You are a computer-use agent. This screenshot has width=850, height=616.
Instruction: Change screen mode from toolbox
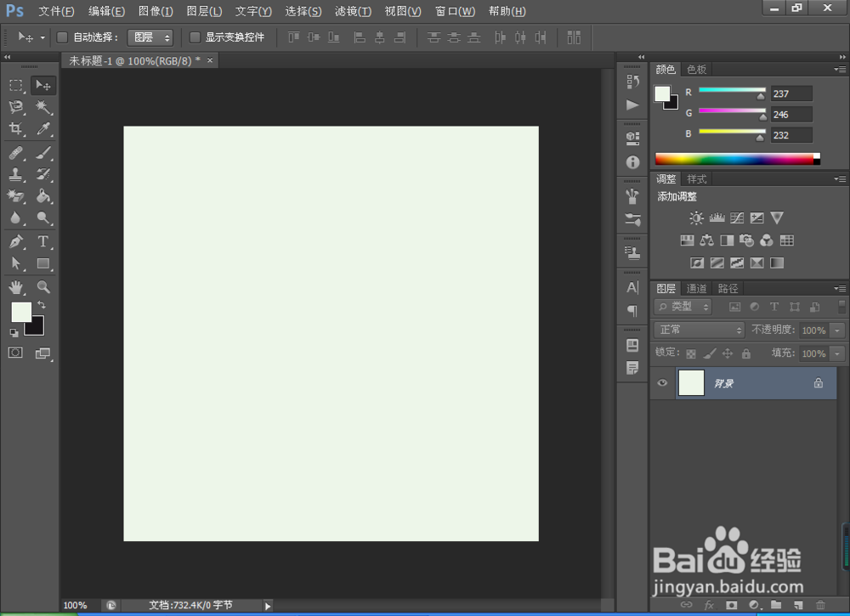(x=42, y=353)
